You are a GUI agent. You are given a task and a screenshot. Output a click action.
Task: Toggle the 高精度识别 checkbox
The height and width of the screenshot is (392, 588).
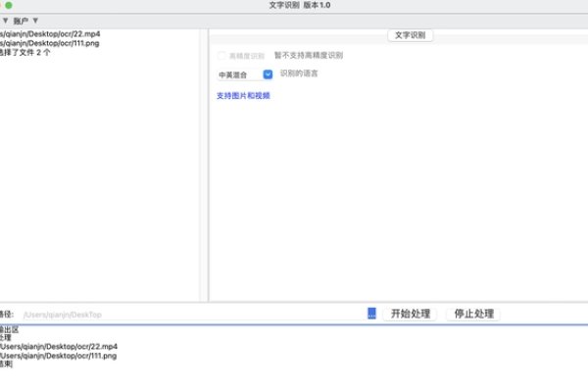click(221, 56)
